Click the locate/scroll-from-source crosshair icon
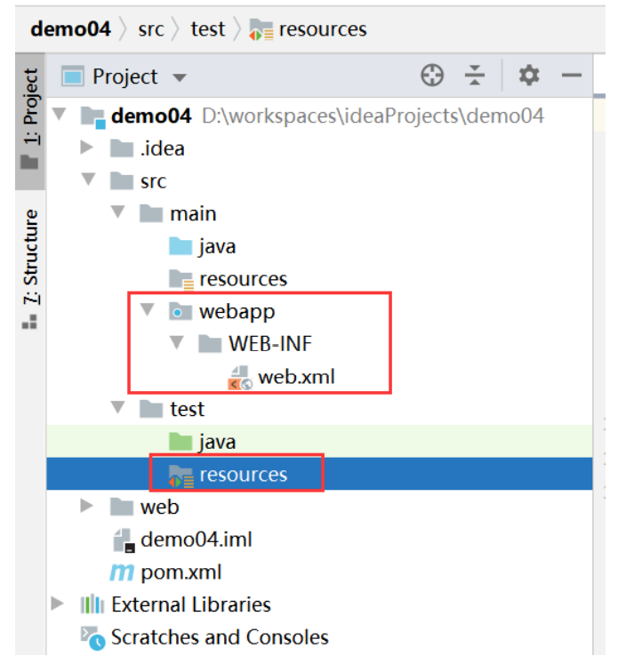This screenshot has height=672, width=642. 432,76
